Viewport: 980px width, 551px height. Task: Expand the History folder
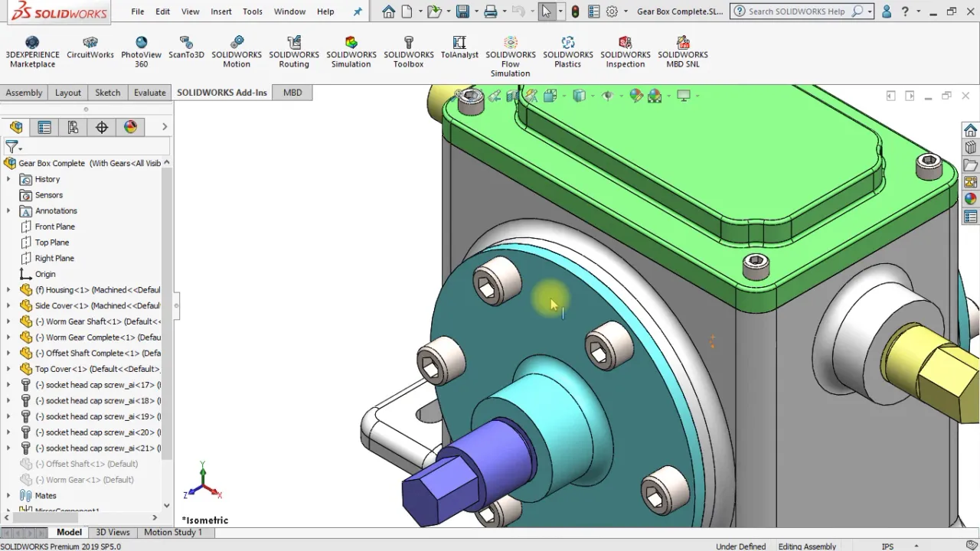coord(8,179)
